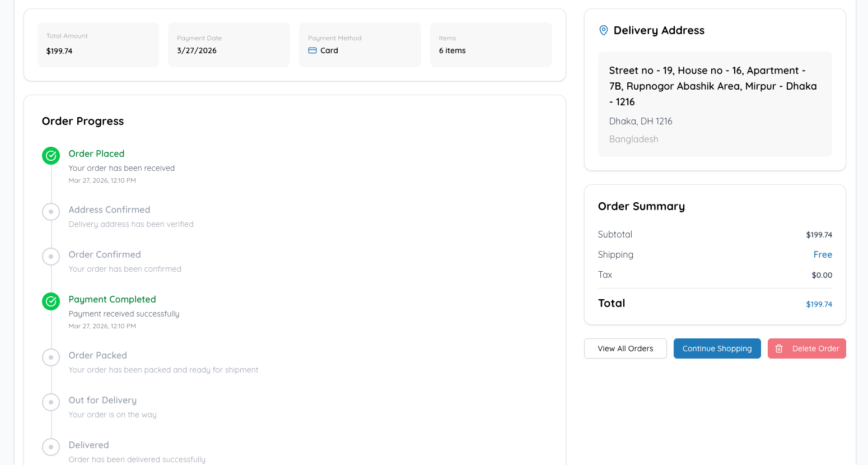Click the card icon under Payment Method
The image size is (868, 465).
pos(313,50)
